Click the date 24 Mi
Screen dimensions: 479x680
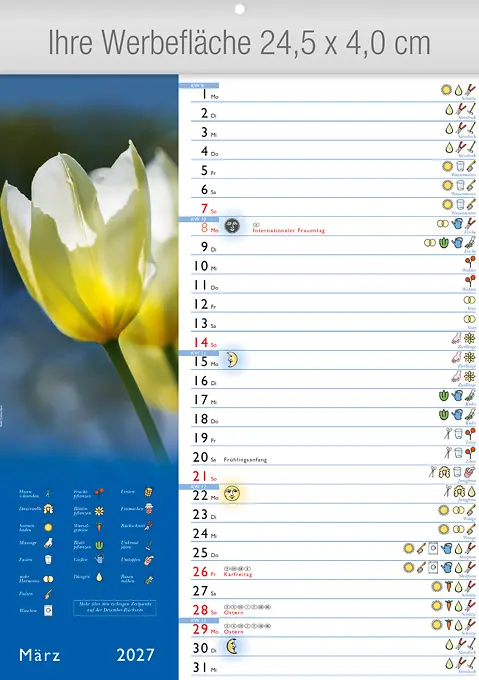coord(205,533)
